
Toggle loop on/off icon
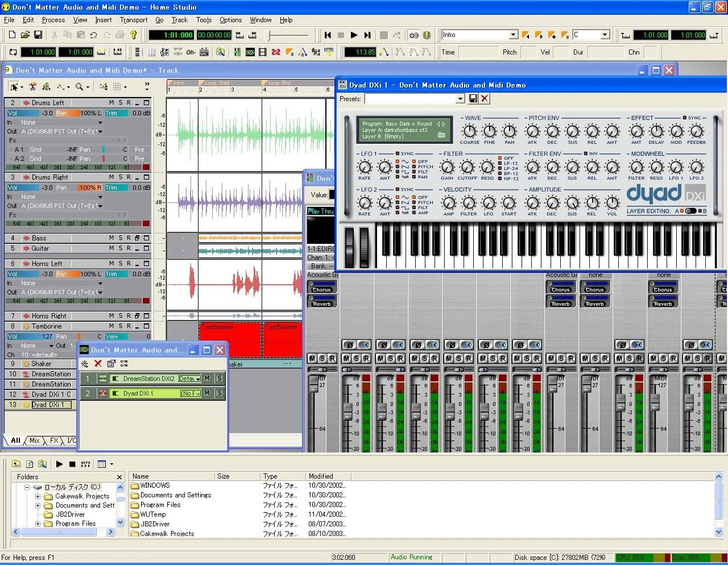[x=13, y=52]
